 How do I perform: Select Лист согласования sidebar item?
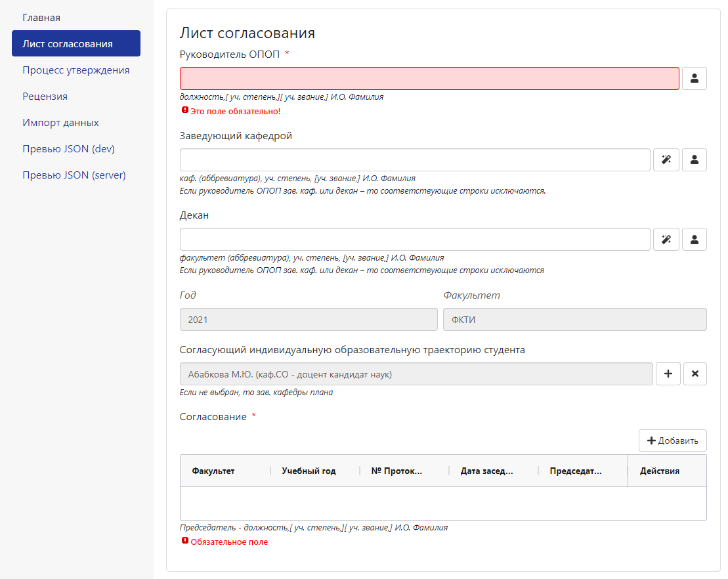pyautogui.click(x=76, y=43)
